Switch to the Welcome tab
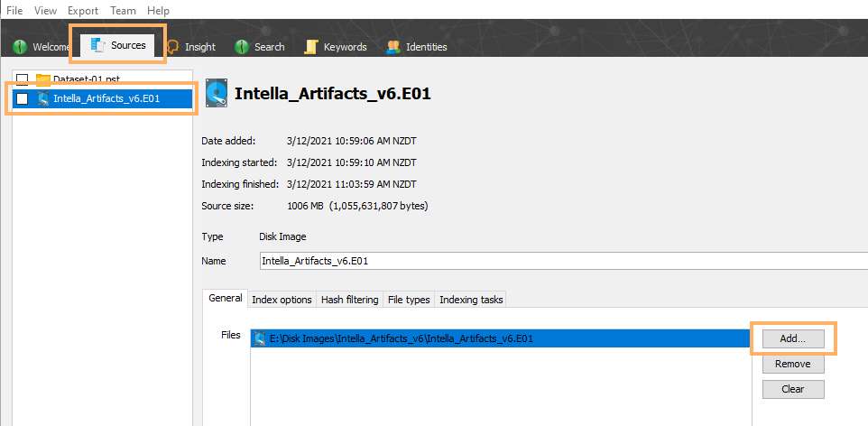 coord(42,47)
